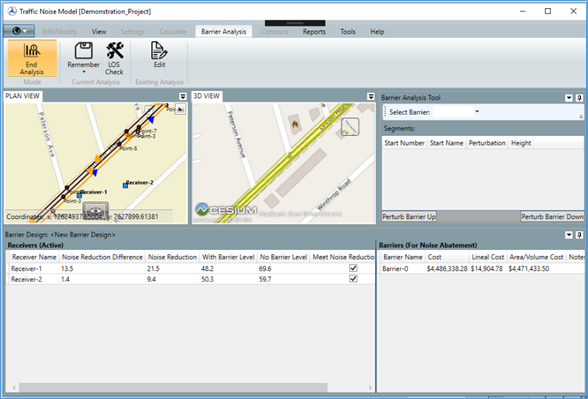Image resolution: width=588 pixels, height=399 pixels.
Task: Click the Edit existing analysis icon
Action: 159,50
